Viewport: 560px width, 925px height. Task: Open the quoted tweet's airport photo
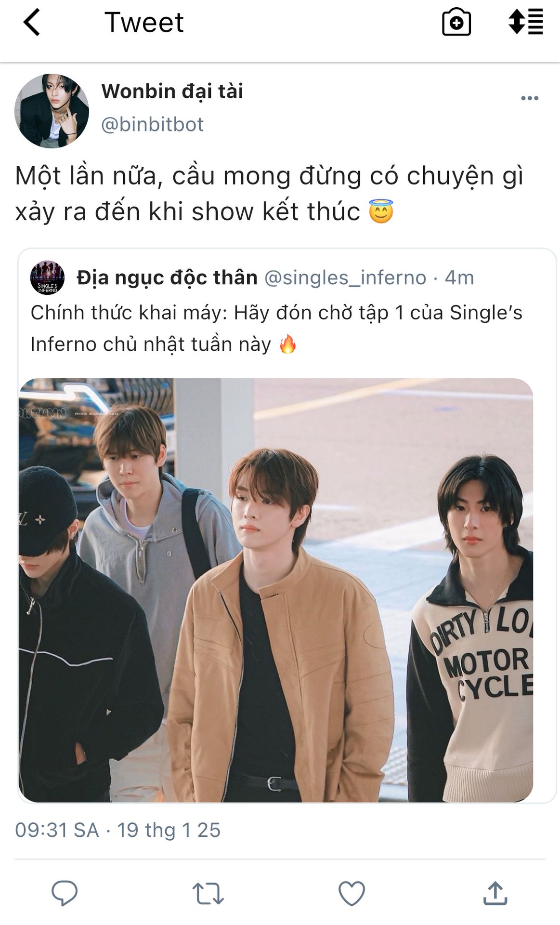point(276,590)
